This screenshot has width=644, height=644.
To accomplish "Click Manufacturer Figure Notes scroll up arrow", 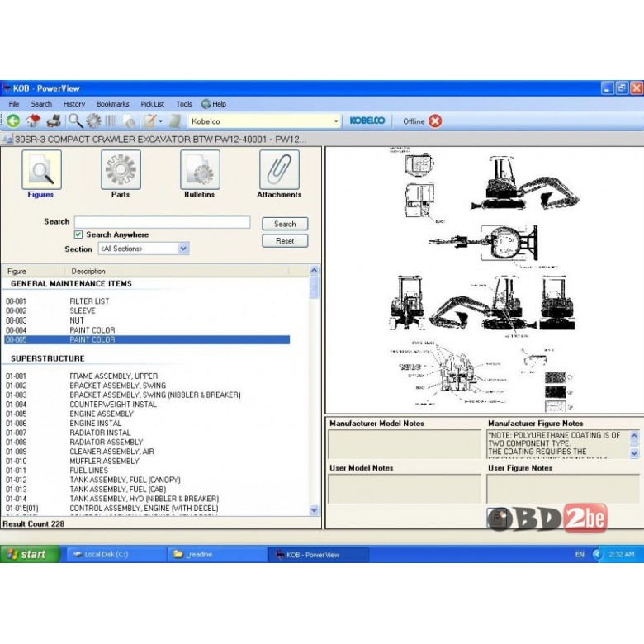I will click(x=634, y=435).
